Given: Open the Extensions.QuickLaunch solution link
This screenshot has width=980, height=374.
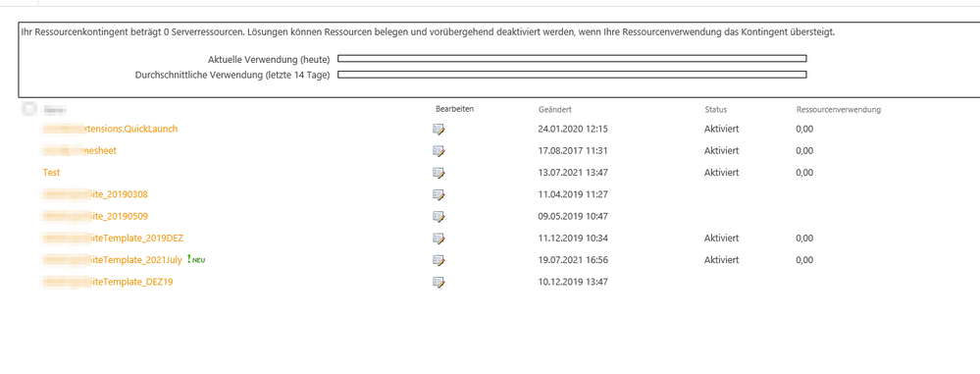Looking at the screenshot, I should 111,129.
